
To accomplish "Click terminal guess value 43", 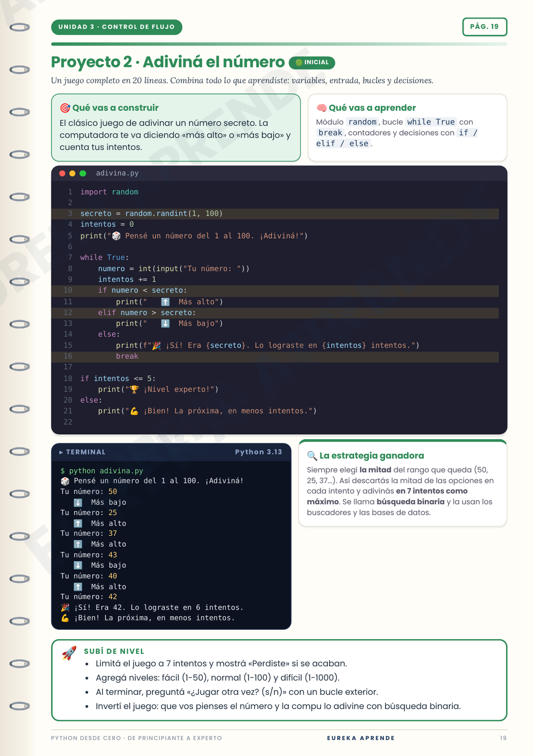I will pos(113,555).
